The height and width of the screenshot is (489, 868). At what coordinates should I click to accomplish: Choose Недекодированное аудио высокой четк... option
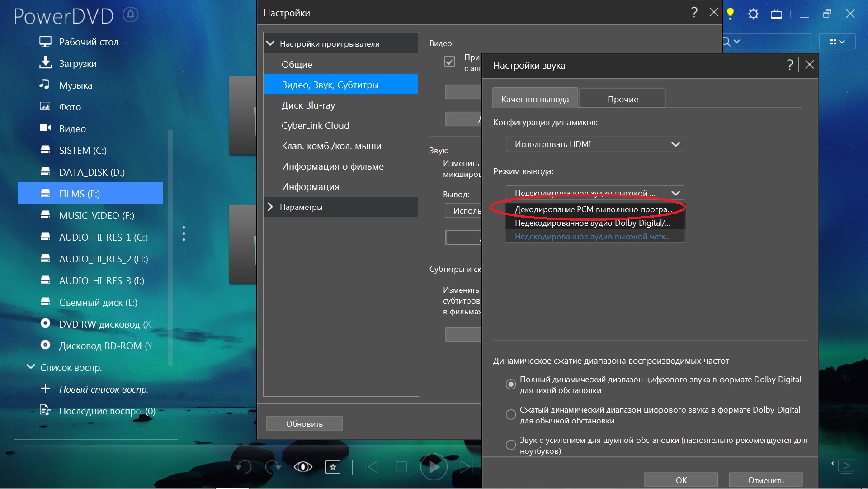pos(595,237)
